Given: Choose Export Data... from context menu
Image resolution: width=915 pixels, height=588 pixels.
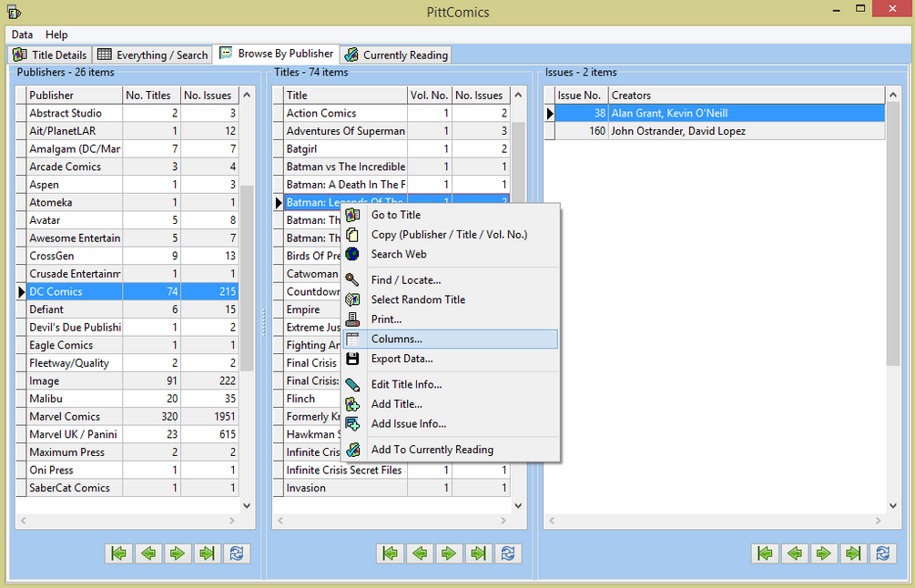Looking at the screenshot, I should click(451, 359).
